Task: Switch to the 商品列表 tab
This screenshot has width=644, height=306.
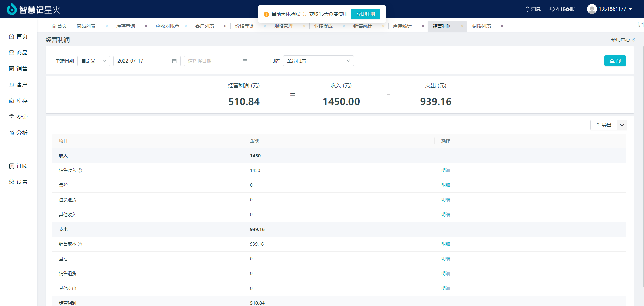Action: pyautogui.click(x=86, y=26)
